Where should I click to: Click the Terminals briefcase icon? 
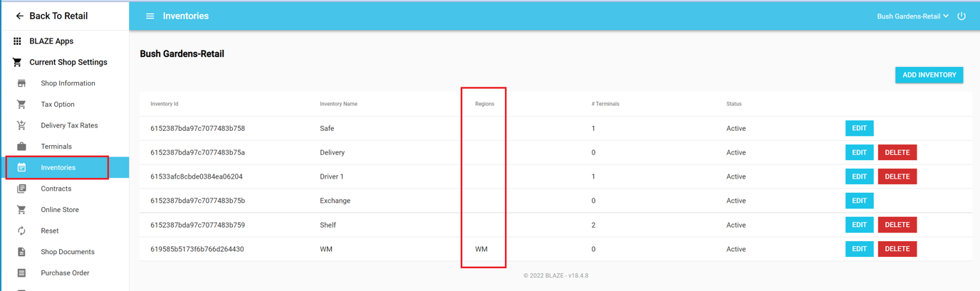pyautogui.click(x=21, y=147)
